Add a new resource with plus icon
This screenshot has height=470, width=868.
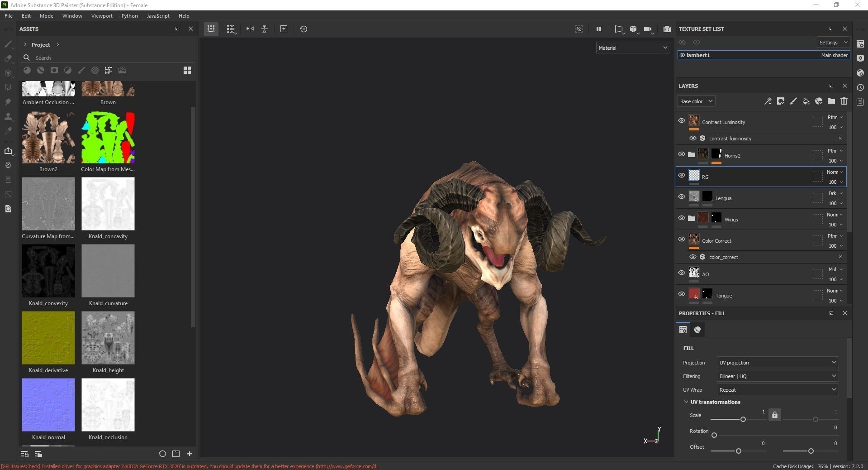(x=190, y=454)
